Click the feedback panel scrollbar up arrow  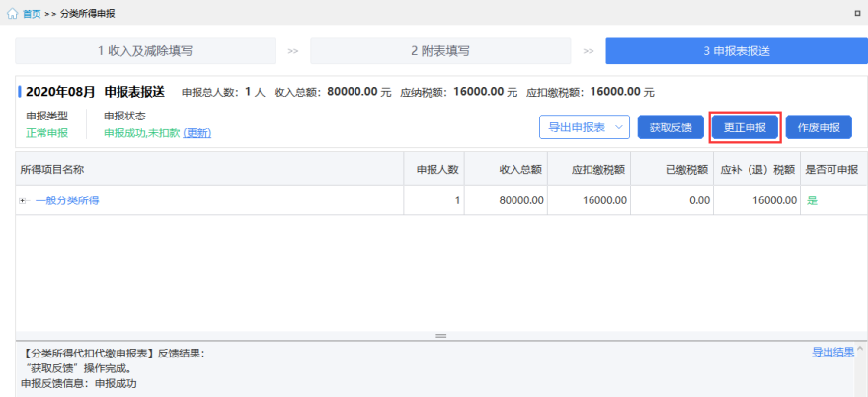tap(861, 350)
